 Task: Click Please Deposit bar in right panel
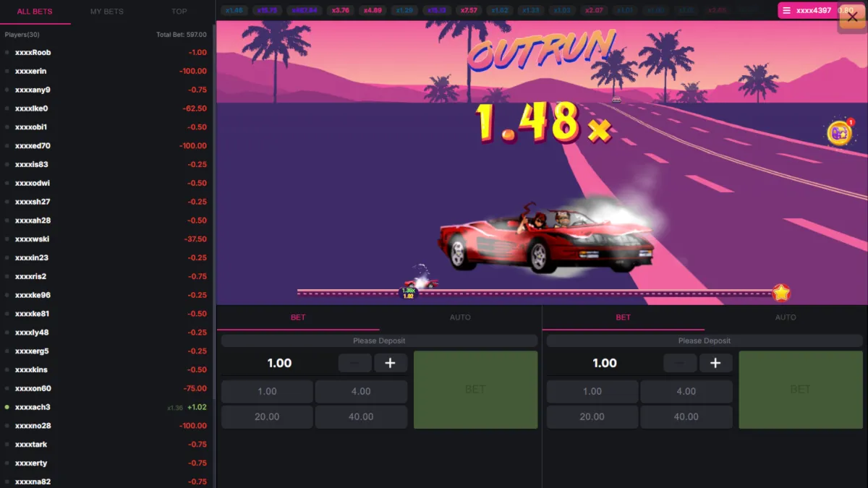705,341
